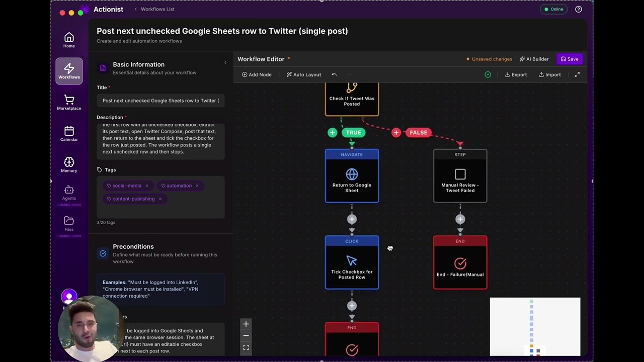Click the FALSE branch label

tap(419, 133)
